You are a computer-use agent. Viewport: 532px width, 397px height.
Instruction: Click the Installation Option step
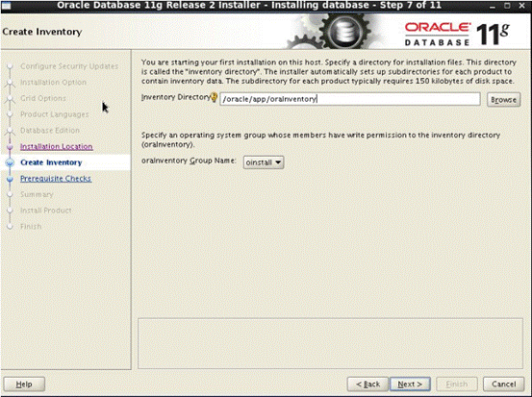53,82
